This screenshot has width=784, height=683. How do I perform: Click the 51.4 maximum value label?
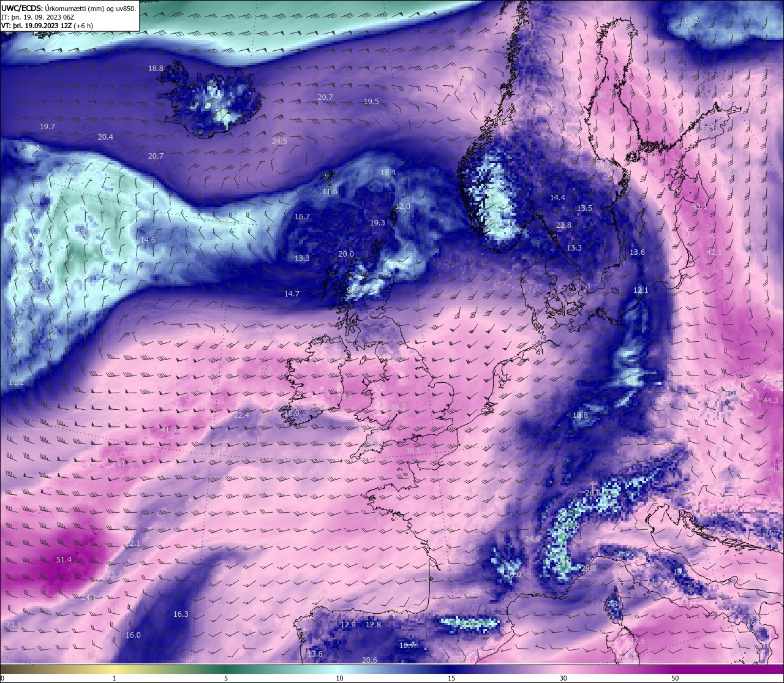tap(64, 560)
